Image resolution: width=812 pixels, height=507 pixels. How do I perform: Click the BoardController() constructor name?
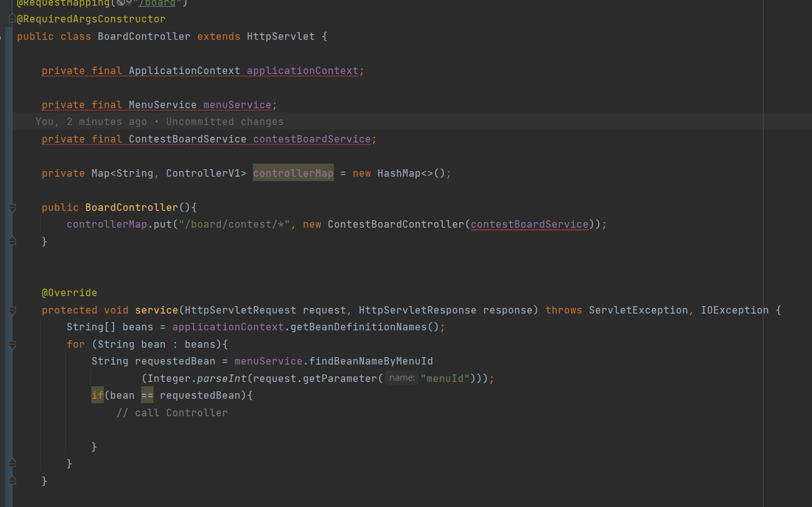[x=132, y=207]
